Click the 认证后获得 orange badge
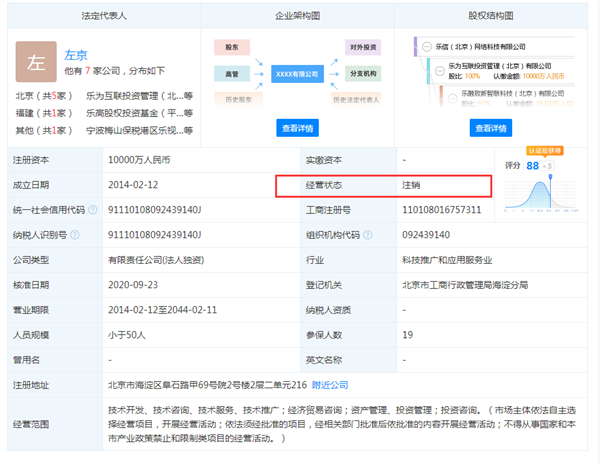 pos(545,150)
